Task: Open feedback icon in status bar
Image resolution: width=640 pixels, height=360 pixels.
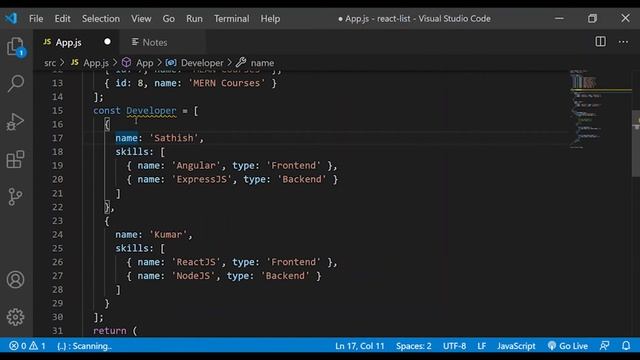Action: click(604, 346)
